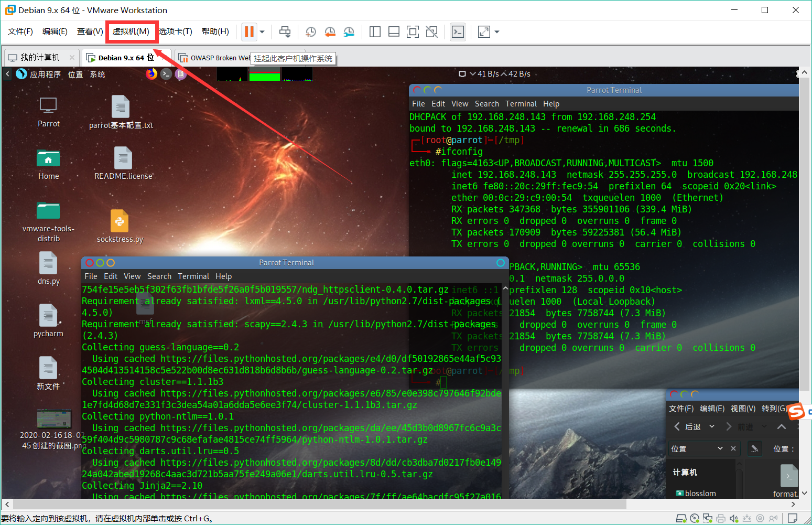This screenshot has width=812, height=525.
Task: Click the USB device status icon
Action: tap(747, 518)
